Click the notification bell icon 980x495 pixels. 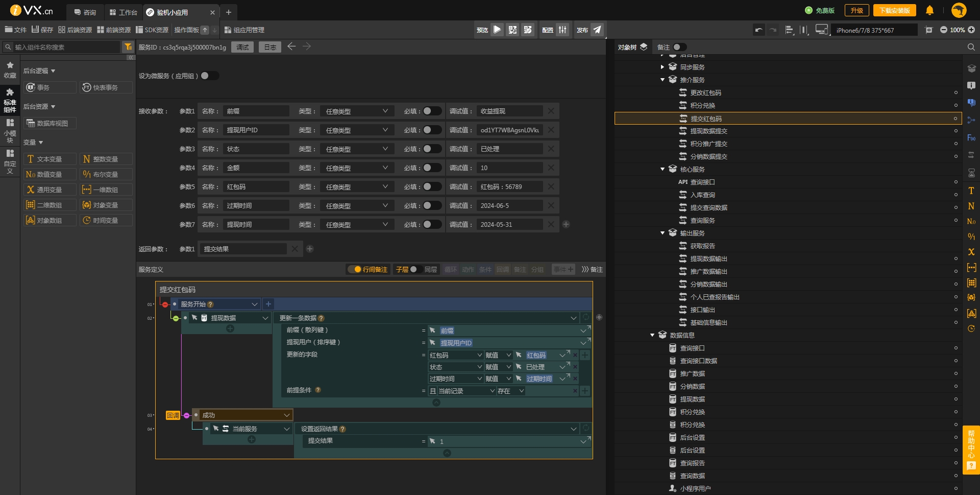coord(929,10)
